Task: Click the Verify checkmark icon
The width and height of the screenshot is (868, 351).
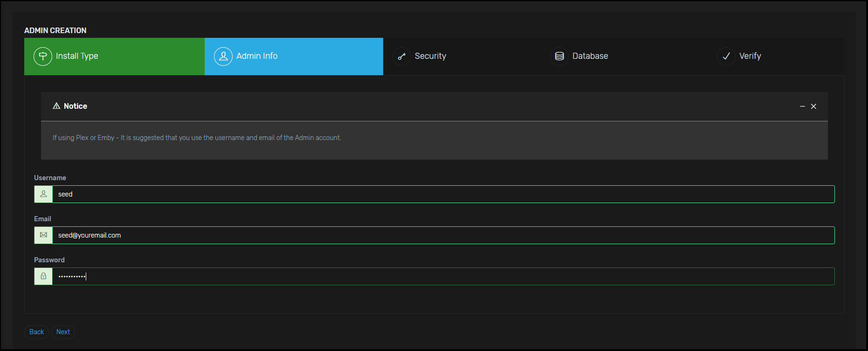Action: (726, 56)
